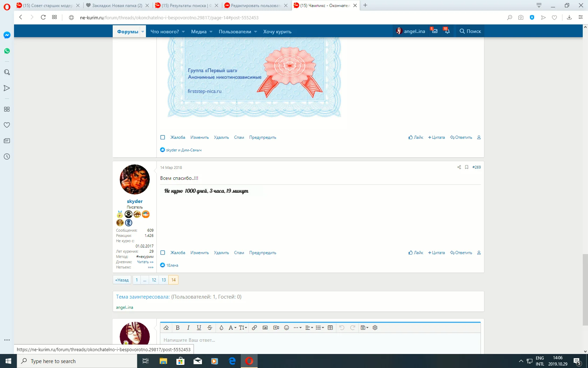Open the ad blocker shield in address bar
Screen dimensions: 588x368
click(532, 18)
